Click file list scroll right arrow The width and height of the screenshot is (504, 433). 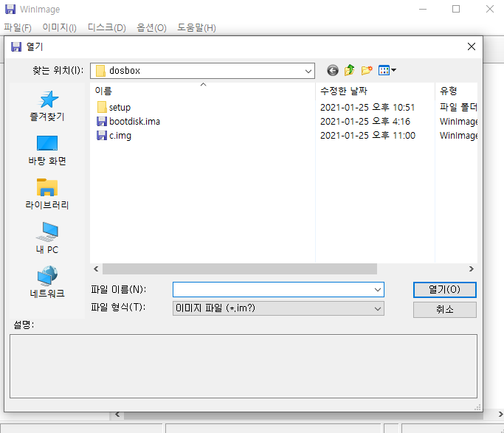pyautogui.click(x=472, y=269)
